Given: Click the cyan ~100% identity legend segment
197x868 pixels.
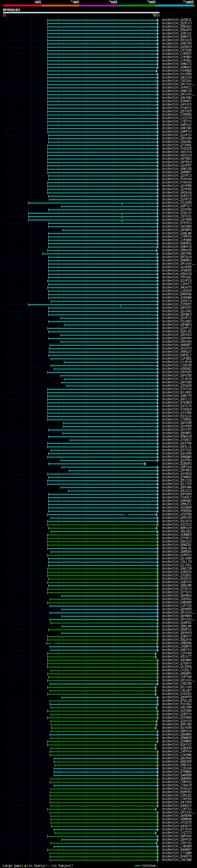Looking at the screenshot, I should click(x=175, y=6).
